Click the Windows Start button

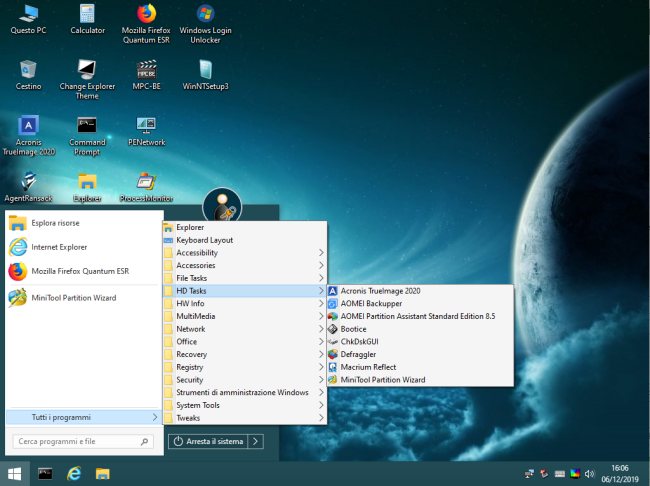click(x=15, y=474)
